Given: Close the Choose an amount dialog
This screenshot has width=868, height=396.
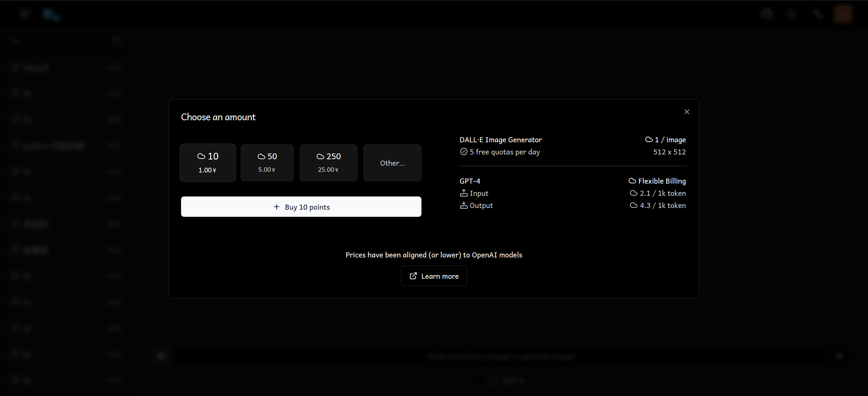Looking at the screenshot, I should coord(687,112).
